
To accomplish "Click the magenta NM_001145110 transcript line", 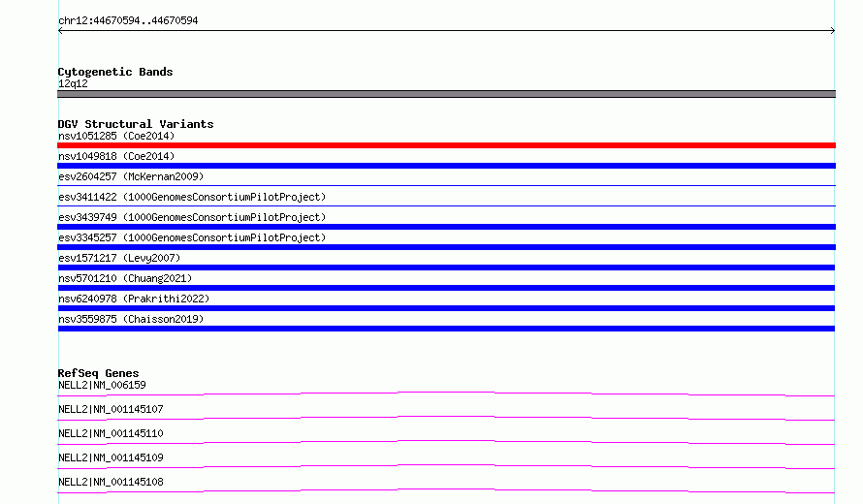I will [446, 442].
